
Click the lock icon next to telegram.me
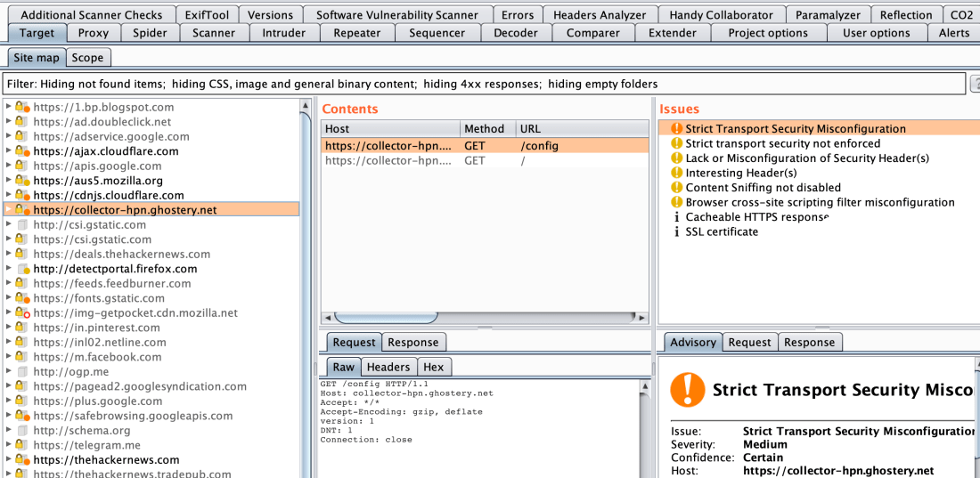20,445
